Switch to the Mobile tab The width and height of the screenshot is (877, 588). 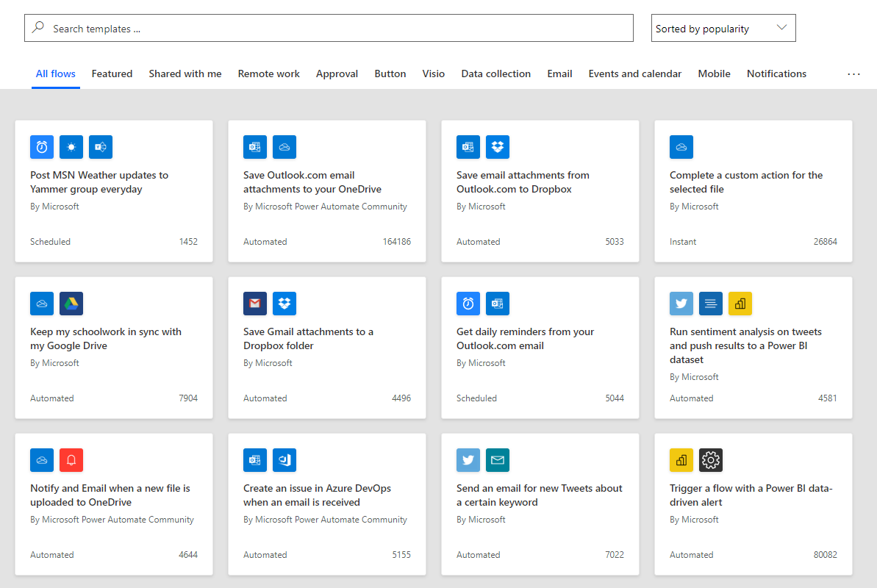click(x=714, y=73)
